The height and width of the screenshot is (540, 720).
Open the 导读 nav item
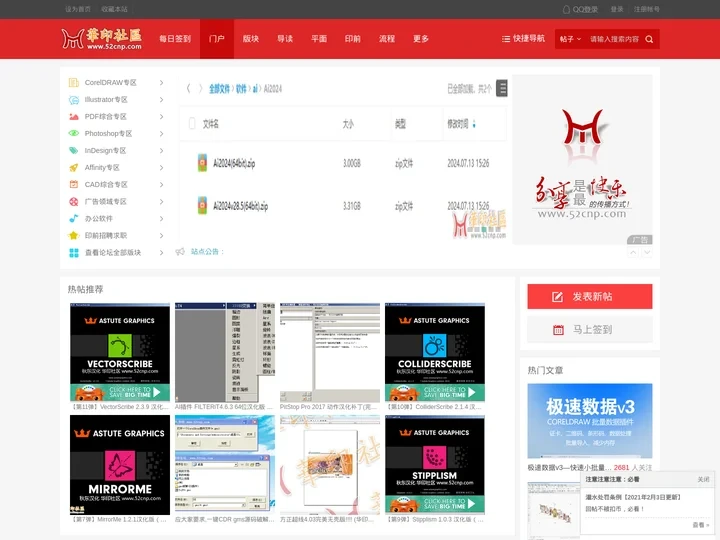coord(285,39)
